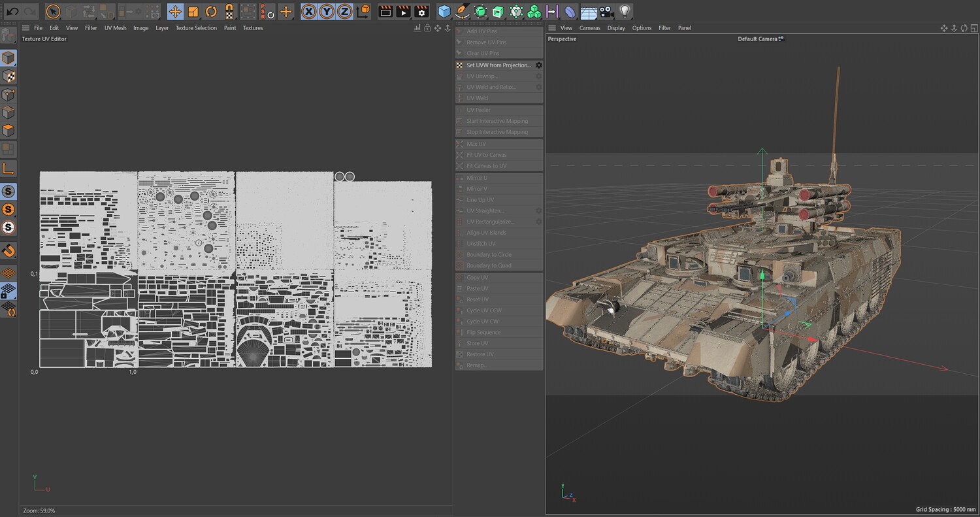This screenshot has height=517, width=980.
Task: Open the Cameras menu in viewport
Action: 589,28
